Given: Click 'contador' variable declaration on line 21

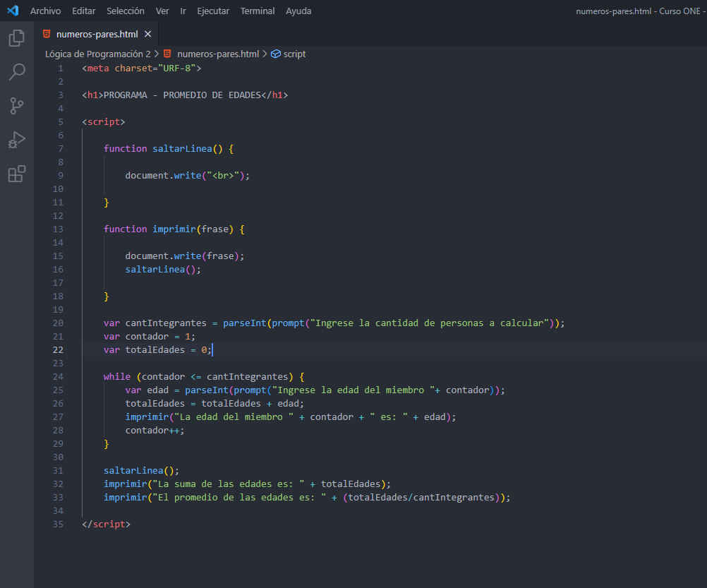Looking at the screenshot, I should click(147, 337).
